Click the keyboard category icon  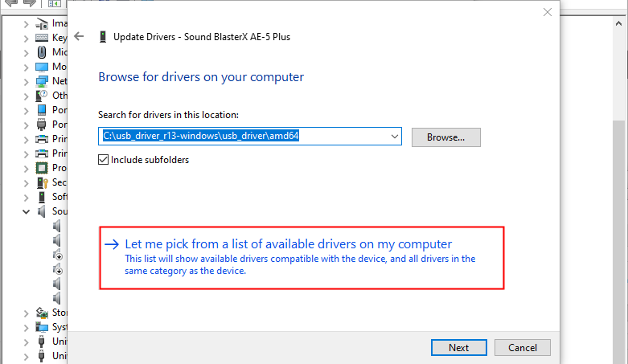(43, 38)
